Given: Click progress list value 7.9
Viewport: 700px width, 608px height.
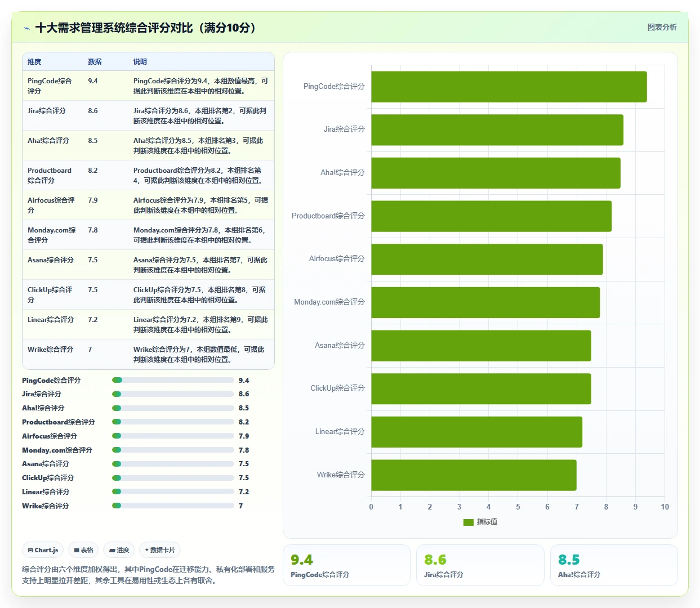Looking at the screenshot, I should pyautogui.click(x=244, y=436).
